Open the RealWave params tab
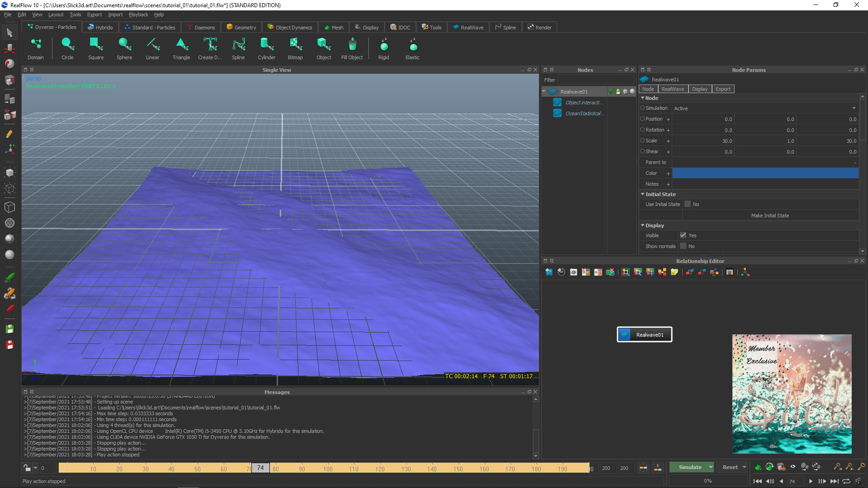The width and height of the screenshot is (868, 488). 673,89
